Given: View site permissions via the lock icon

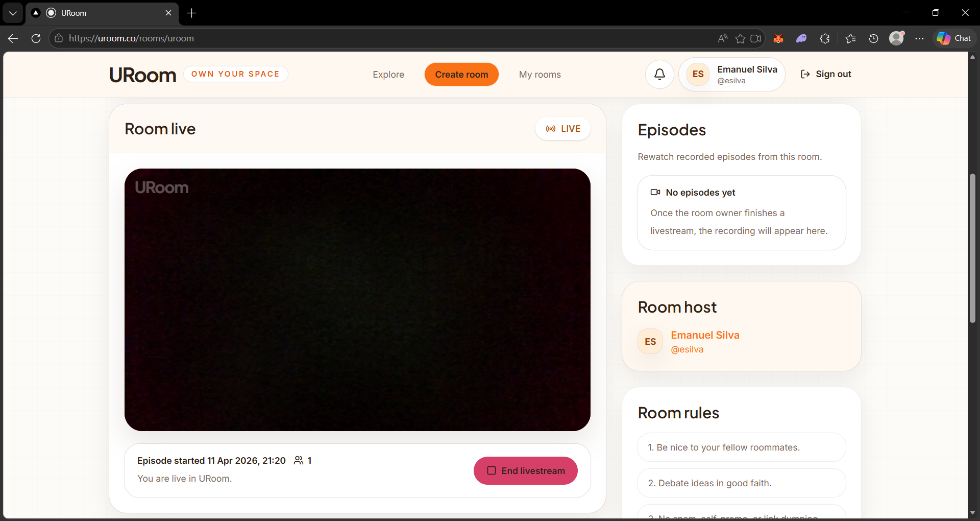Looking at the screenshot, I should coord(59,38).
